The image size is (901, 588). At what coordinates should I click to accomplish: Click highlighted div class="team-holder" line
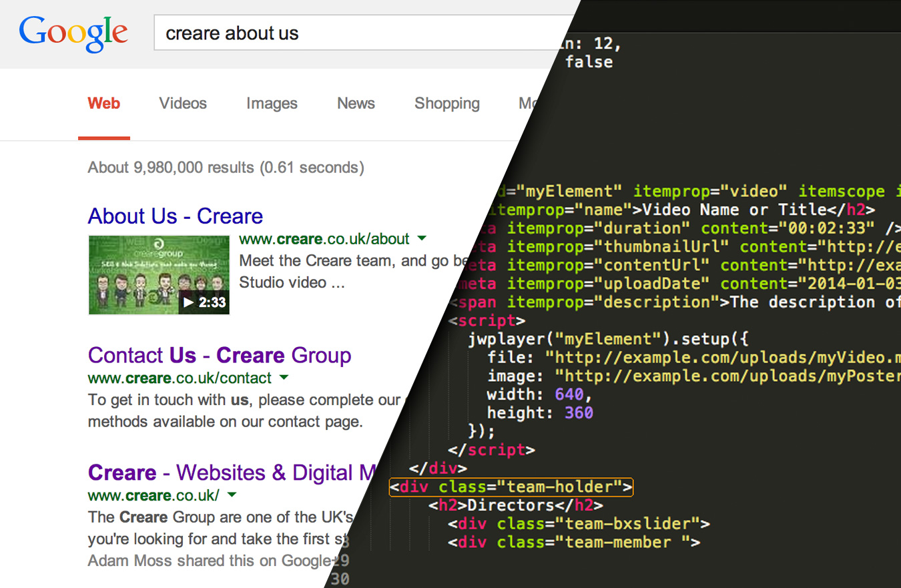[511, 487]
